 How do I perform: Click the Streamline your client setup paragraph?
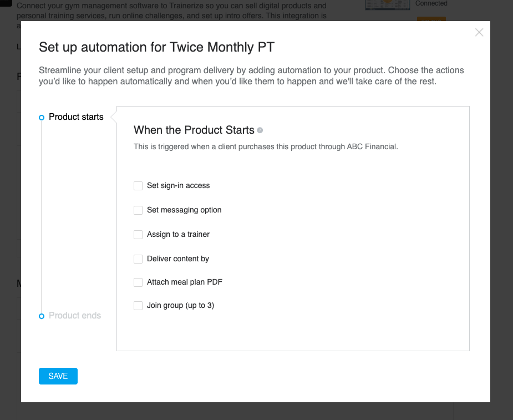coord(251,75)
